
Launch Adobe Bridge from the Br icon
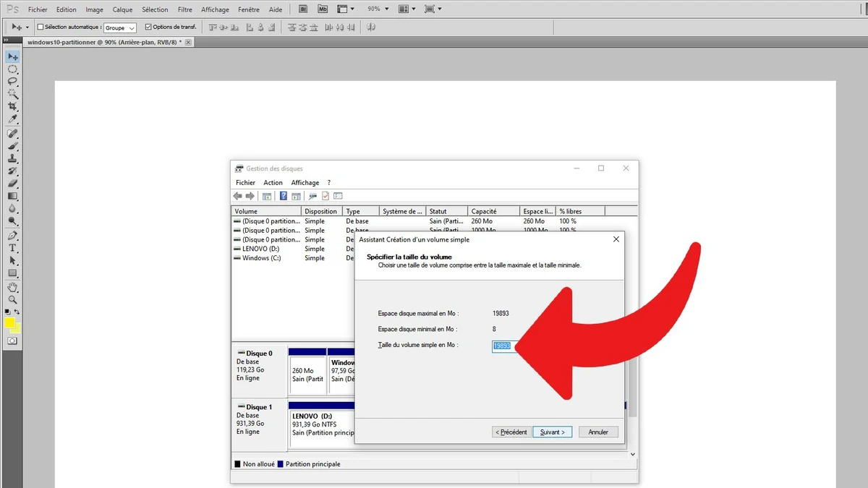pos(304,9)
